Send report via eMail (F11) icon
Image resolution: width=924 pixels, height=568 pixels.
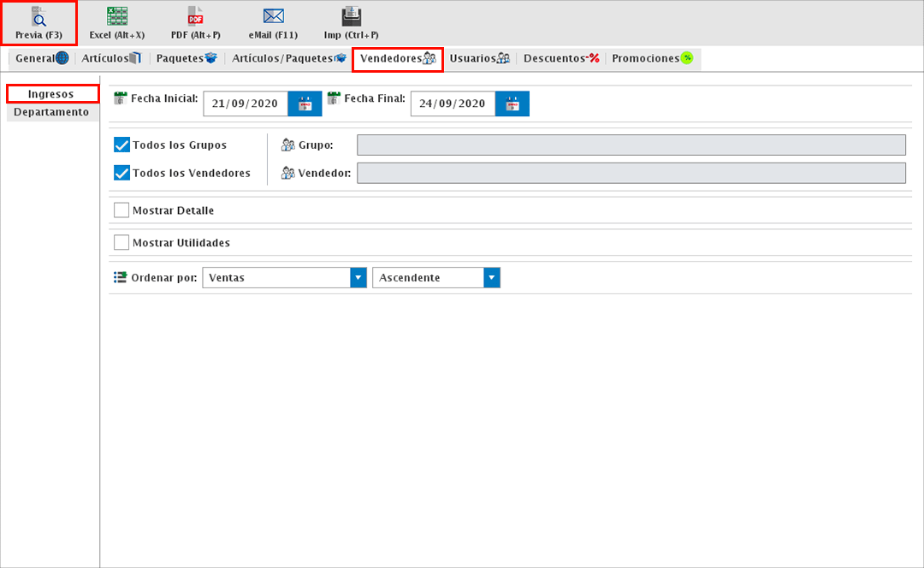pos(273,17)
